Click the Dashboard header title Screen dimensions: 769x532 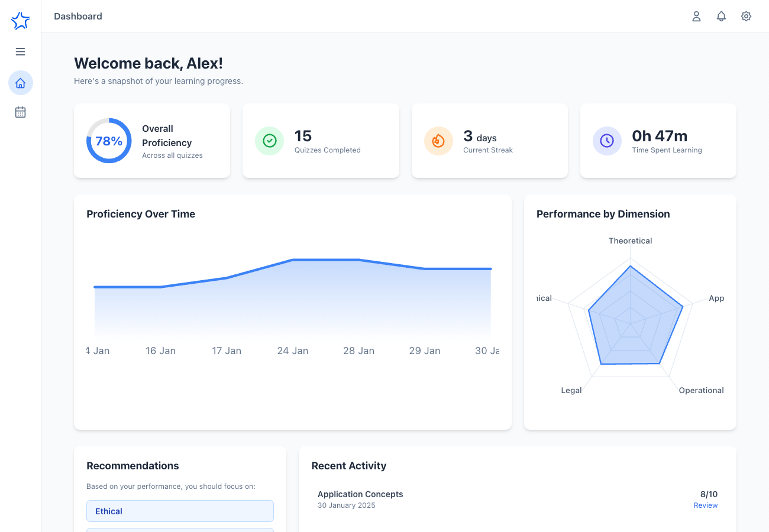[x=78, y=17]
